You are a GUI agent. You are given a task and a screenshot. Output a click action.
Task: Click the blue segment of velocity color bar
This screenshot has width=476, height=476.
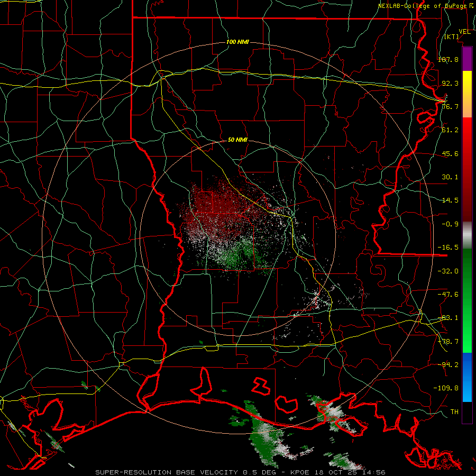click(x=467, y=377)
